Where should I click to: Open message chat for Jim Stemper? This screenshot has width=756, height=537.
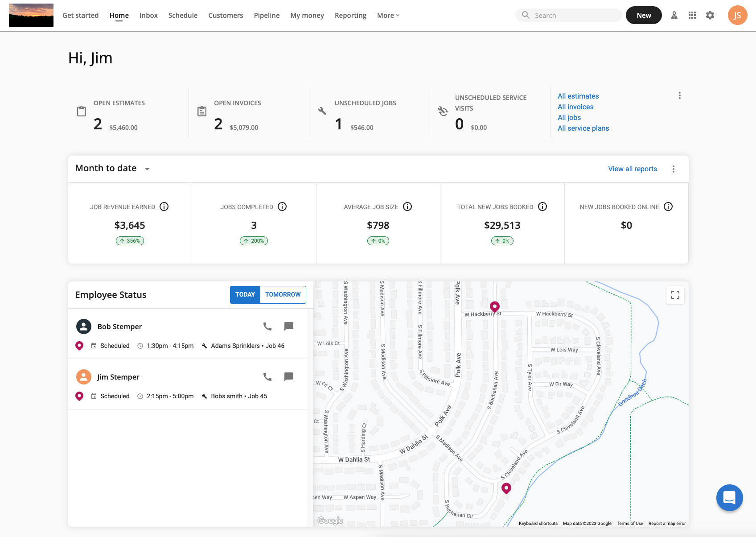[x=289, y=377]
